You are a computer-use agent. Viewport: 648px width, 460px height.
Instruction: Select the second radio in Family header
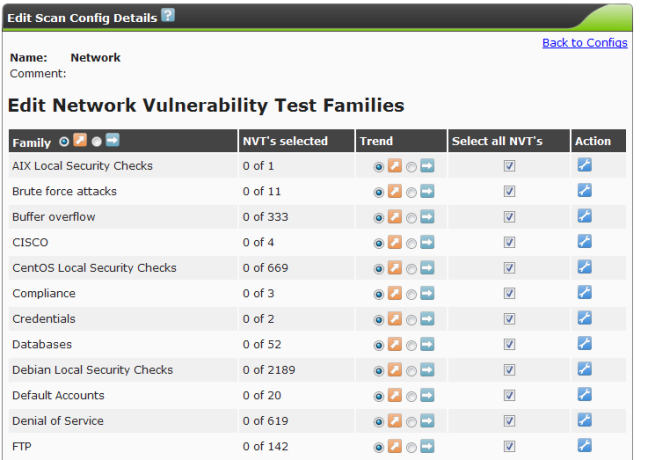(x=96, y=142)
